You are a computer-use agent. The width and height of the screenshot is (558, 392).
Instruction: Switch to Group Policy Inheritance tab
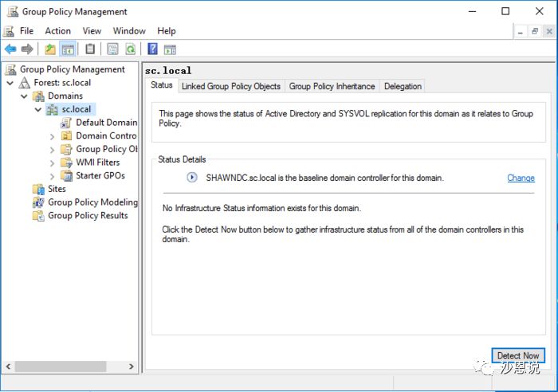332,86
